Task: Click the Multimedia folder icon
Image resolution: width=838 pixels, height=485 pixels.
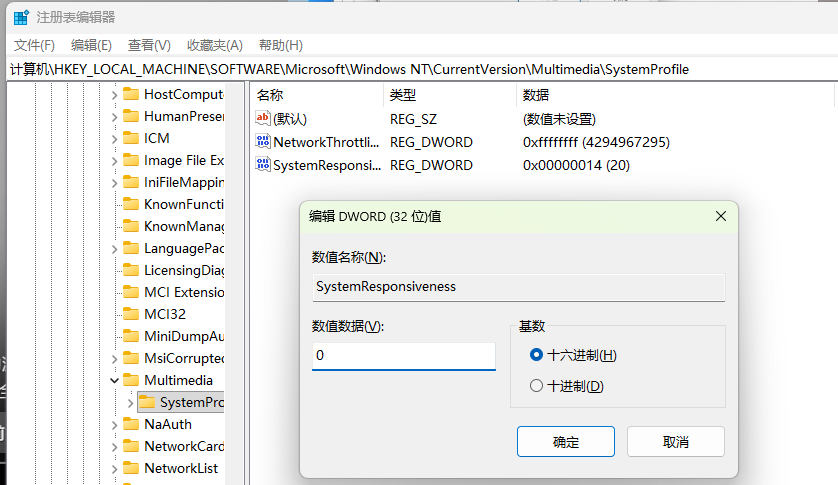Action: coord(131,380)
